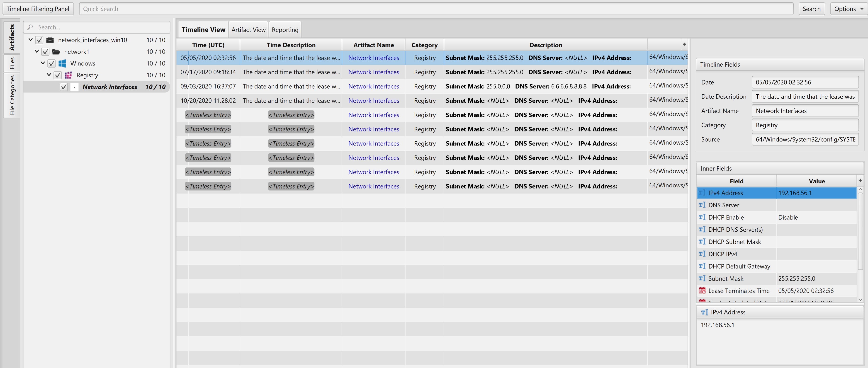Viewport: 868px width, 368px height.
Task: Click the folder icon next to network1
Action: click(56, 52)
